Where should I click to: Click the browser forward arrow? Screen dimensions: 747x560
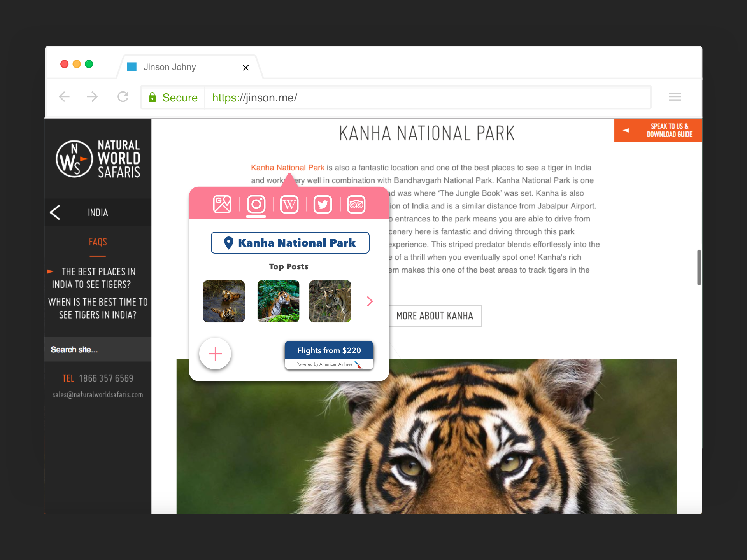tap(92, 97)
